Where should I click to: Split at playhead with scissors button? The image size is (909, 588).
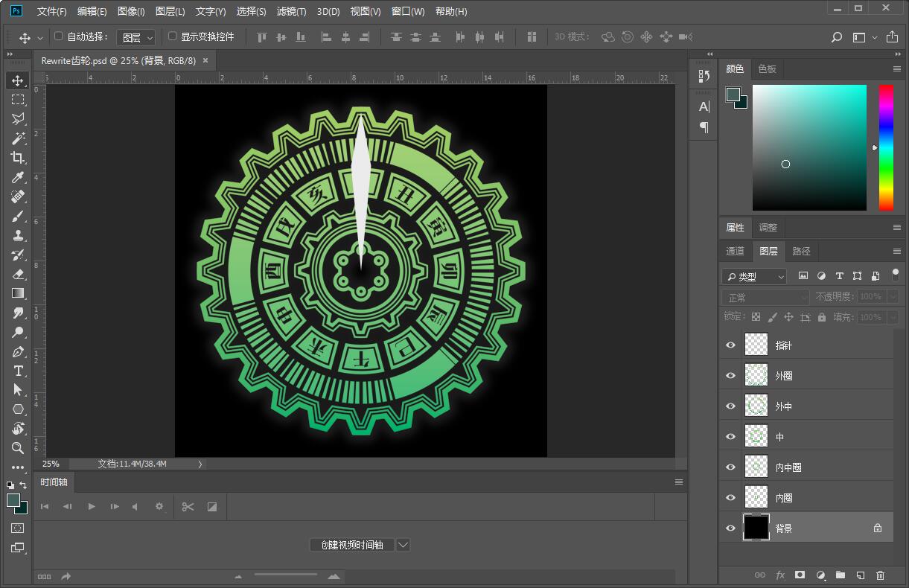[x=188, y=507]
